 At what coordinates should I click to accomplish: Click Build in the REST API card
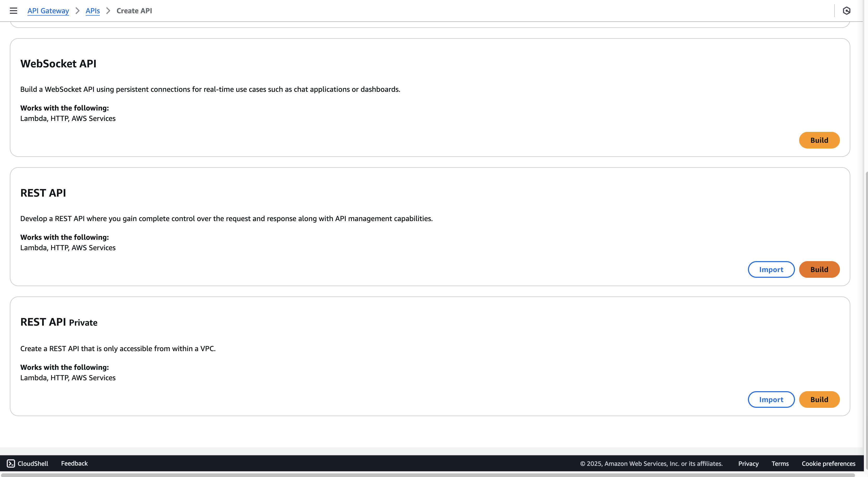tap(819, 269)
